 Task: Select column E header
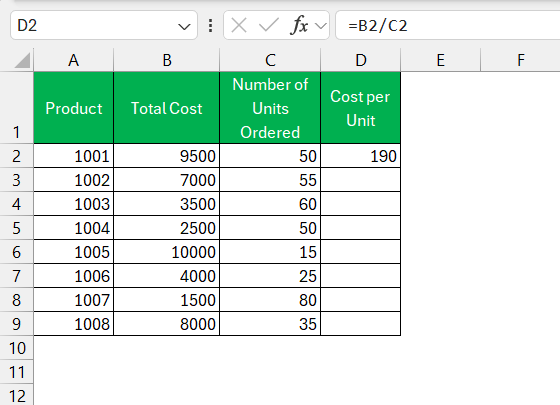(441, 60)
